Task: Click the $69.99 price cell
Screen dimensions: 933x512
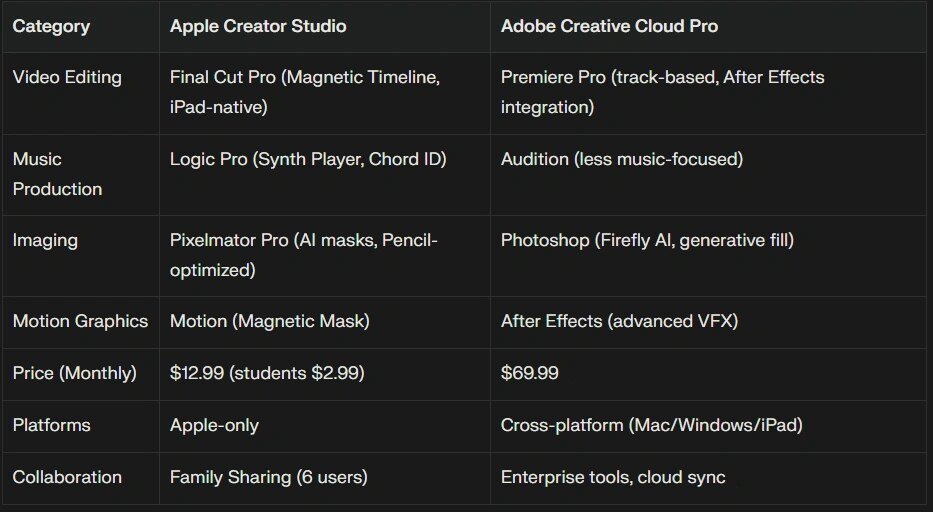Action: [x=529, y=373]
